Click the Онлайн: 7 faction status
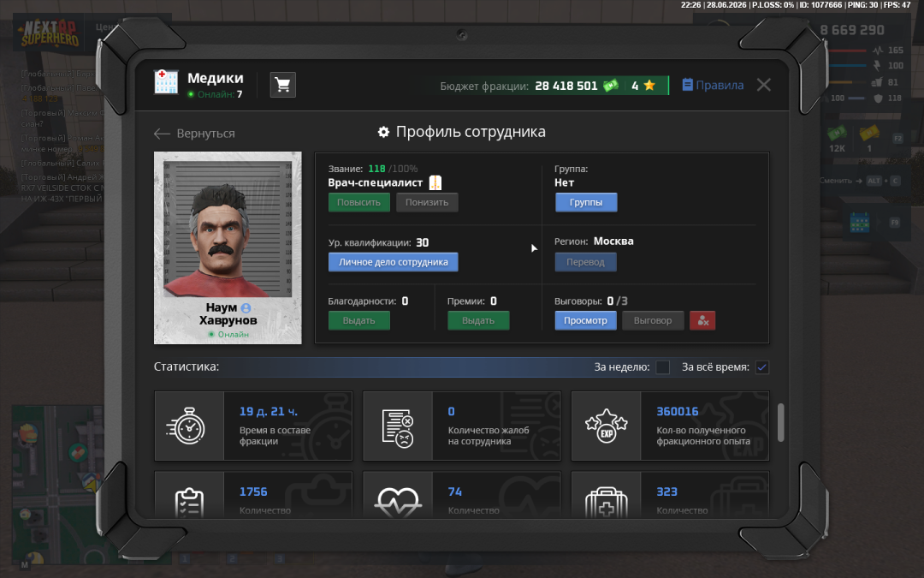This screenshot has height=578, width=924. 215,94
